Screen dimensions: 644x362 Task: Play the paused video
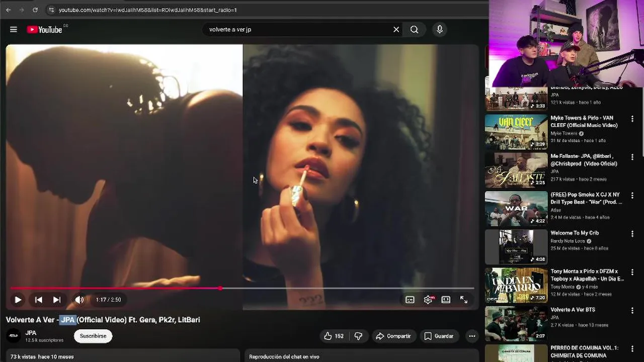pyautogui.click(x=18, y=300)
